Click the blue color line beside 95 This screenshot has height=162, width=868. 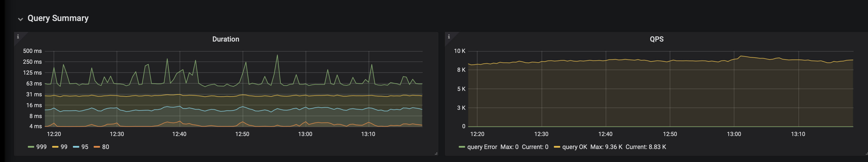tap(76, 147)
